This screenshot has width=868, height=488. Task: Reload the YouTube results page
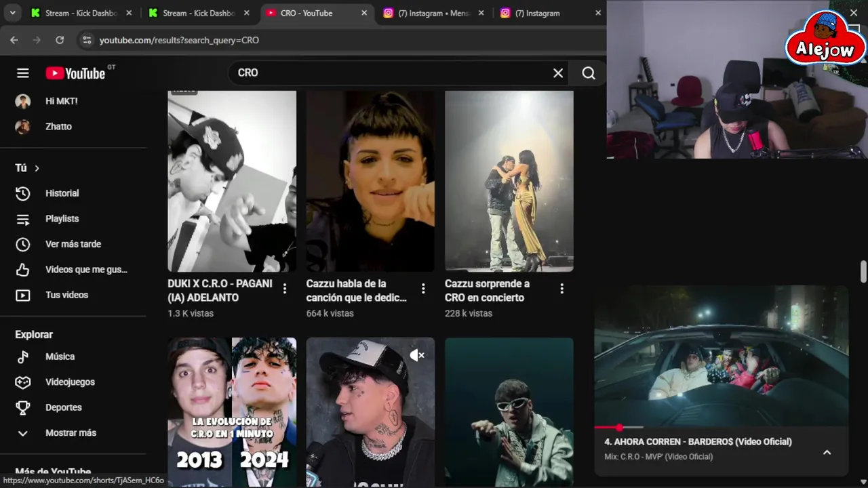60,40
